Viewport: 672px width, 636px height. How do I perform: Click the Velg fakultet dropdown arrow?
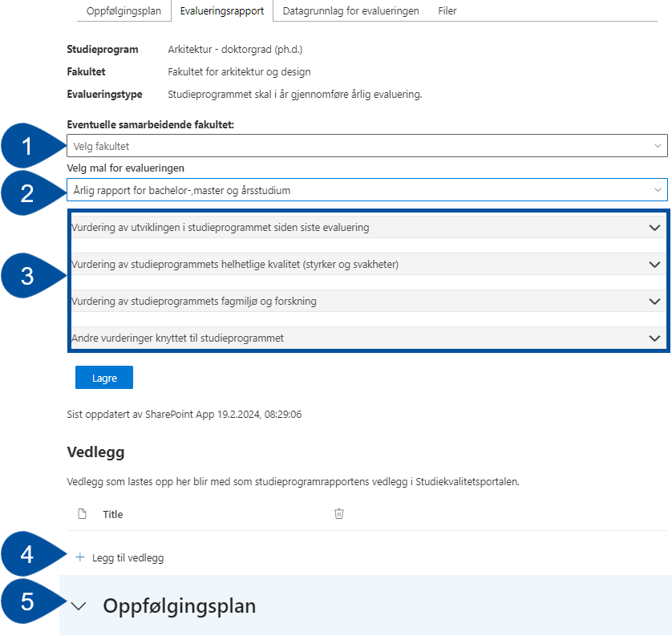658,146
